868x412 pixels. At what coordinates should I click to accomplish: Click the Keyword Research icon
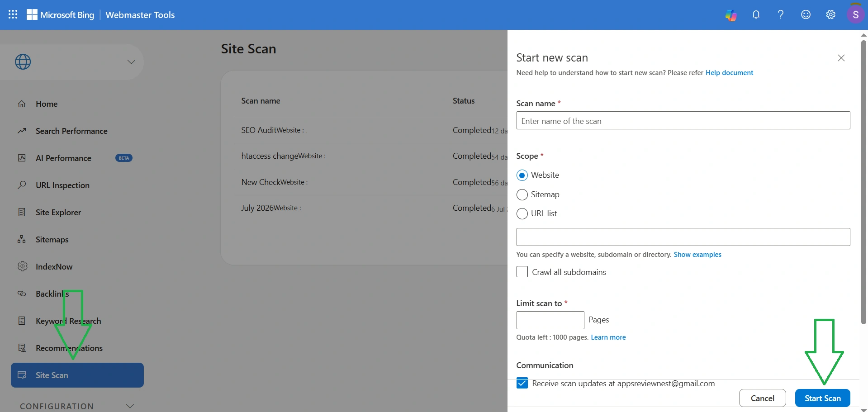coord(22,321)
